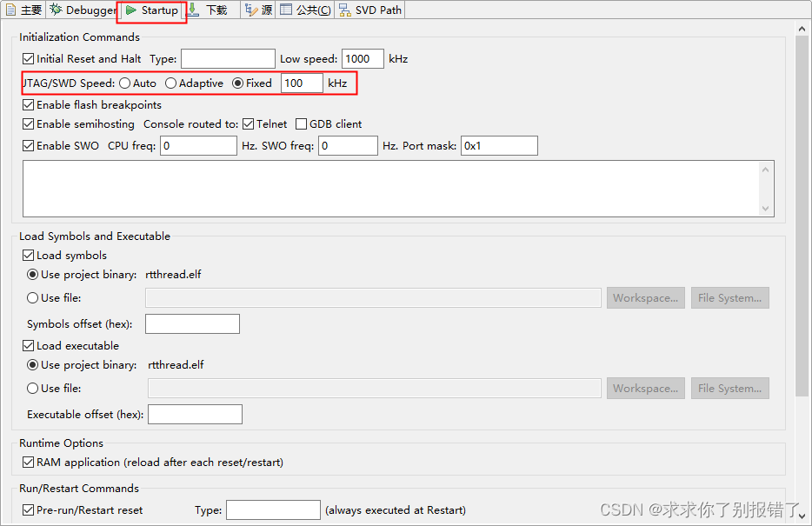The image size is (812, 526).
Task: Switch to the 公共(C) tab
Action: coord(304,10)
